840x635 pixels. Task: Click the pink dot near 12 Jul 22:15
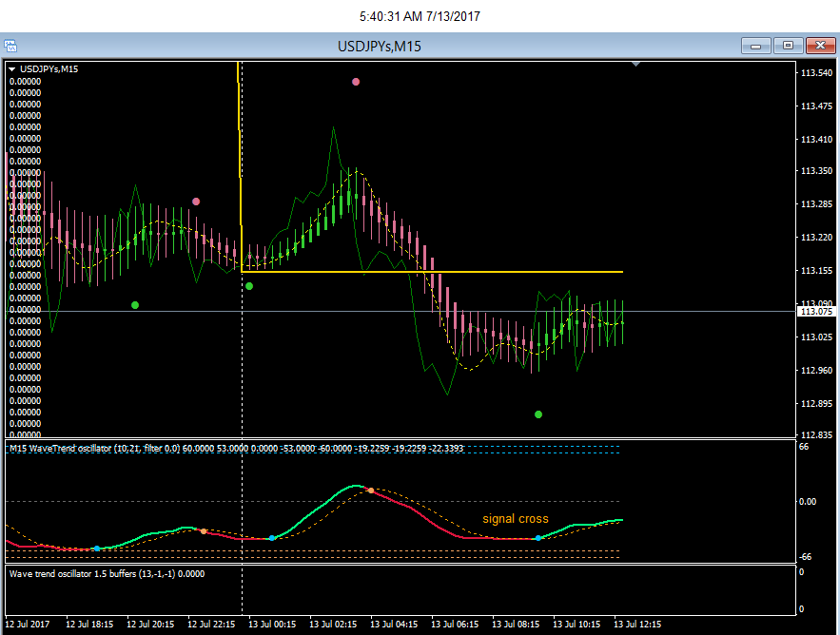(196, 202)
